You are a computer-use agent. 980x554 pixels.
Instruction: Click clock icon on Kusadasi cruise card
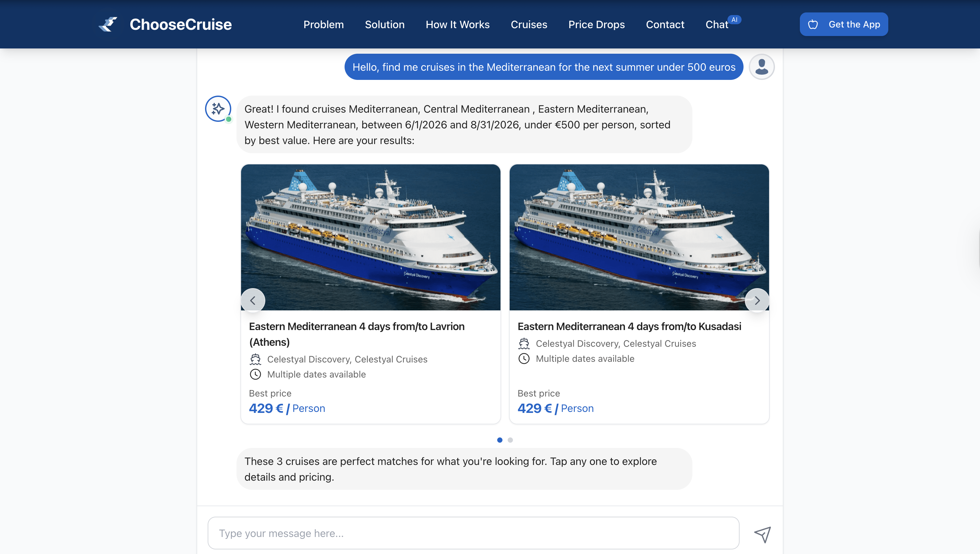click(524, 359)
